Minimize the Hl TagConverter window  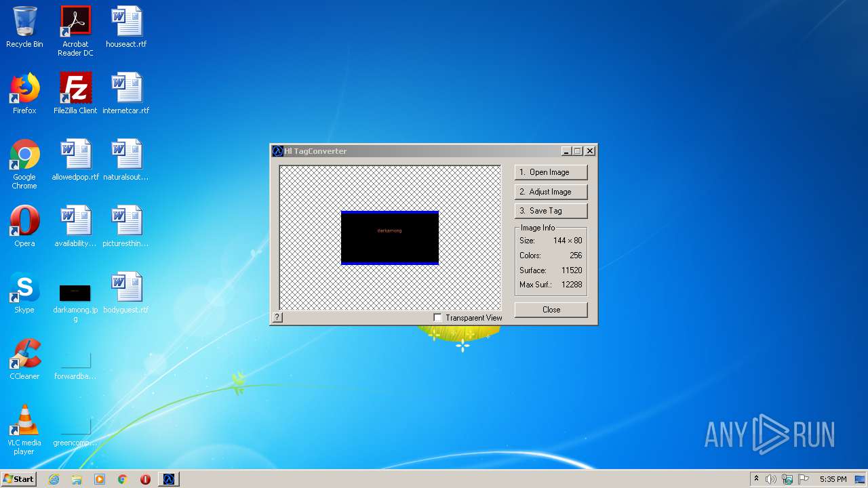pos(566,151)
